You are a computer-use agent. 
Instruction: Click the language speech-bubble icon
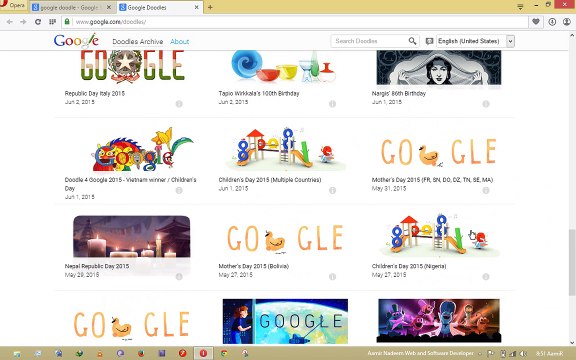coord(429,41)
